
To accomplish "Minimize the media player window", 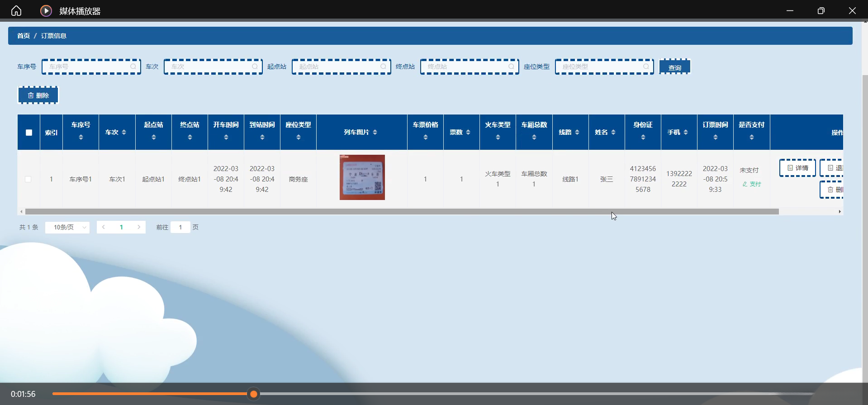I will [x=790, y=10].
